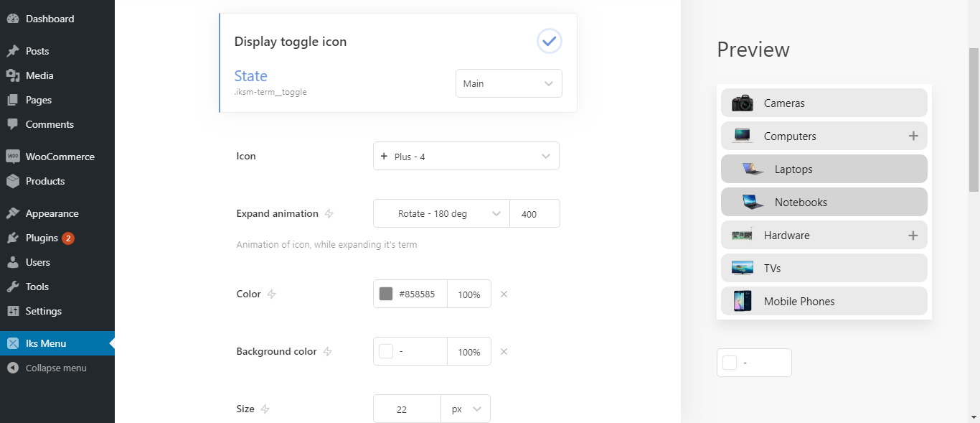This screenshot has height=423, width=980.
Task: Clear the Background color with X icon
Action: 504,351
